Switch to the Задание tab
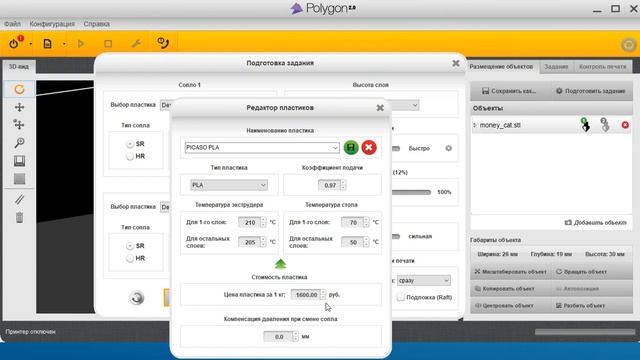Screen dimensions: 640x360 (x=556, y=67)
